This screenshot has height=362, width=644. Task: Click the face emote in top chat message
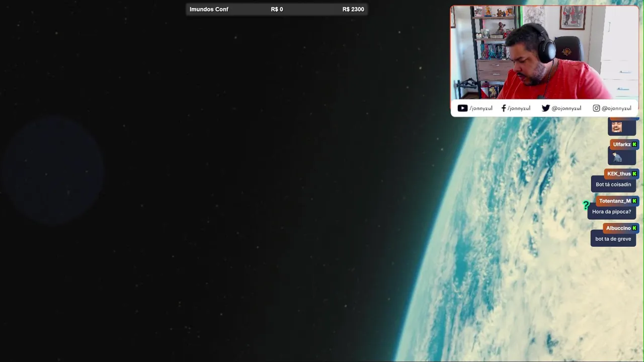(617, 127)
